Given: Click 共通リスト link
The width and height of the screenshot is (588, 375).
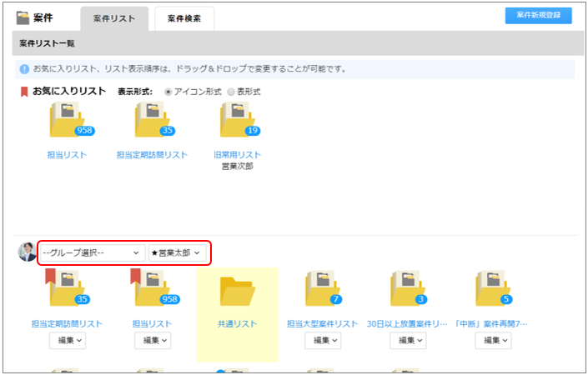Looking at the screenshot, I should point(238,323).
